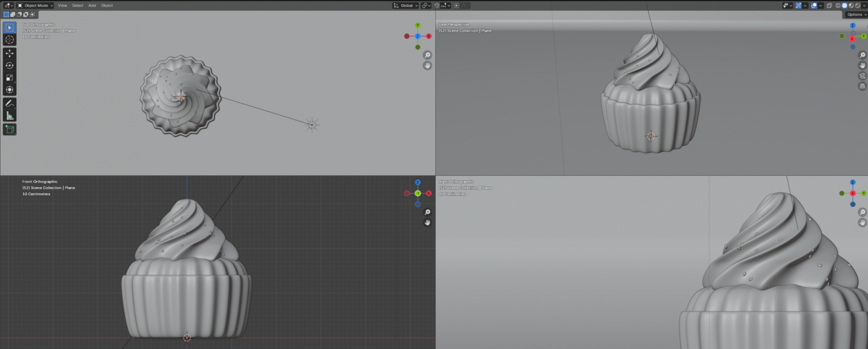Switch to material preview shading
The height and width of the screenshot is (349, 868).
[852, 6]
